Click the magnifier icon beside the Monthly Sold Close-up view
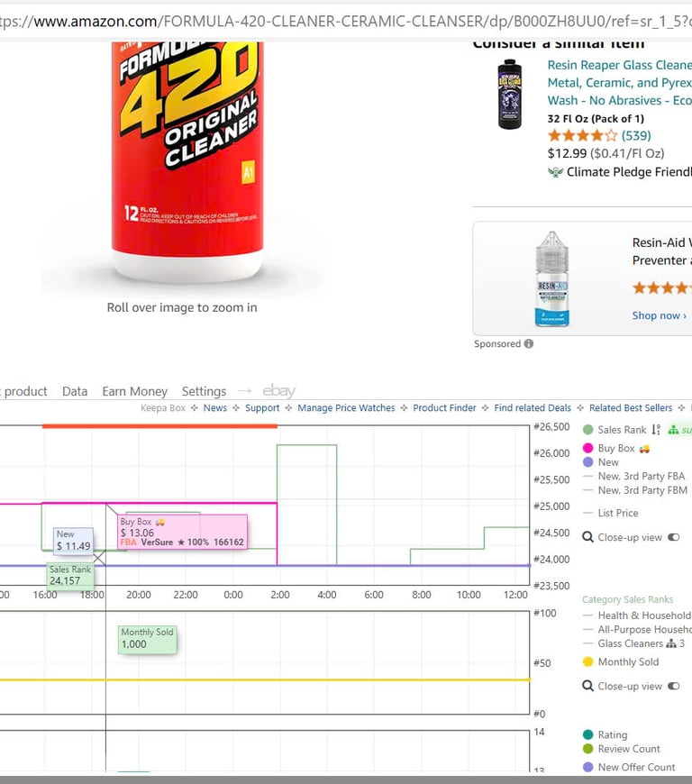The width and height of the screenshot is (692, 784). pyautogui.click(x=588, y=686)
